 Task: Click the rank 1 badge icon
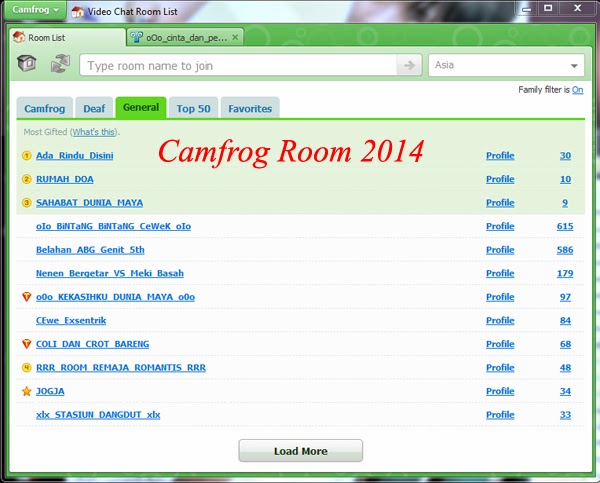pyautogui.click(x=26, y=156)
